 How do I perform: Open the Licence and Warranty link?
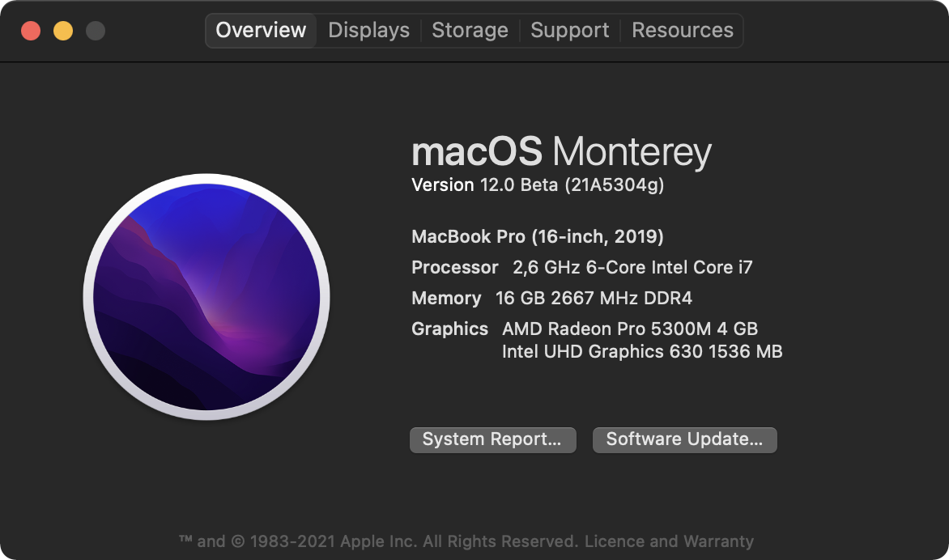coord(669,541)
